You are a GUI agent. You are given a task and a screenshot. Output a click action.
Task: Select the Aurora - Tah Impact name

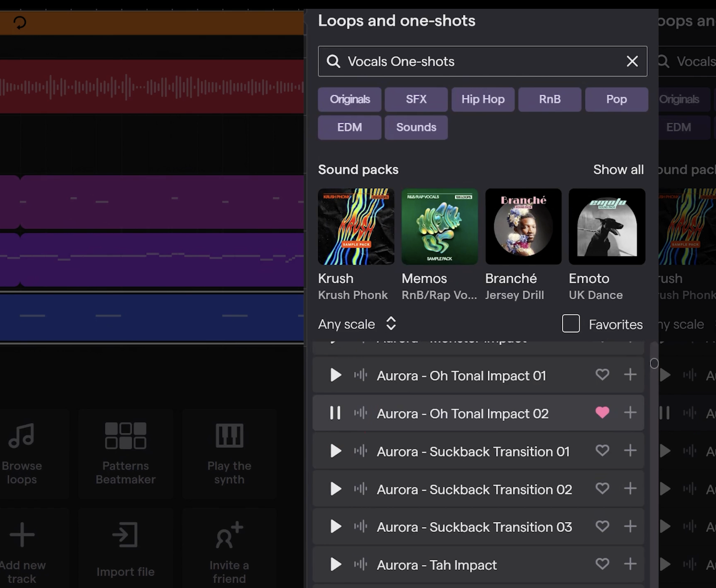click(x=437, y=565)
